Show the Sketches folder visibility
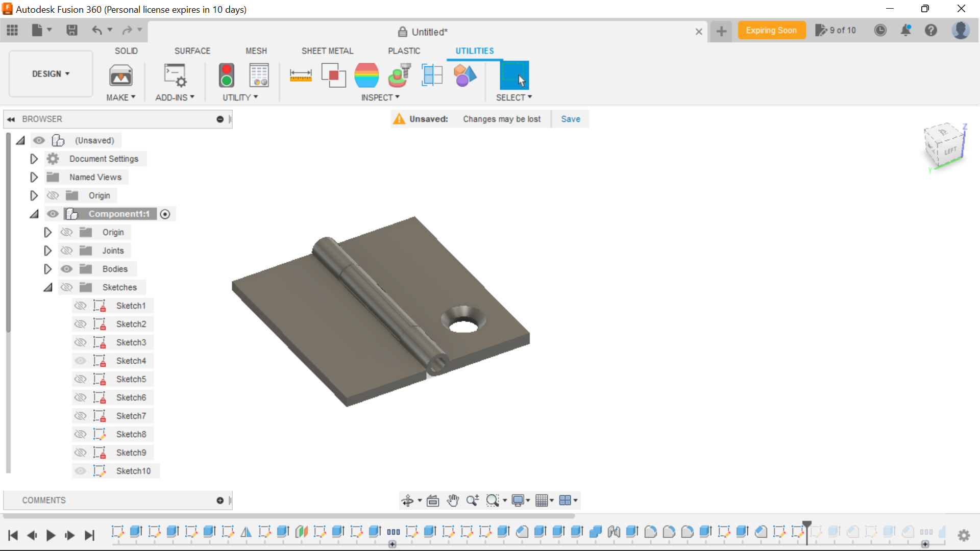The image size is (980, 551). point(67,287)
